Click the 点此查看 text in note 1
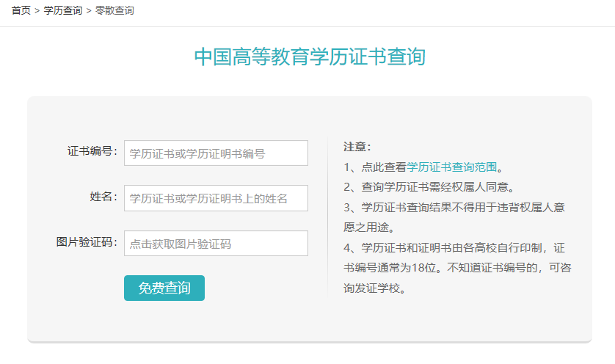This screenshot has width=615, height=364. coord(384,167)
